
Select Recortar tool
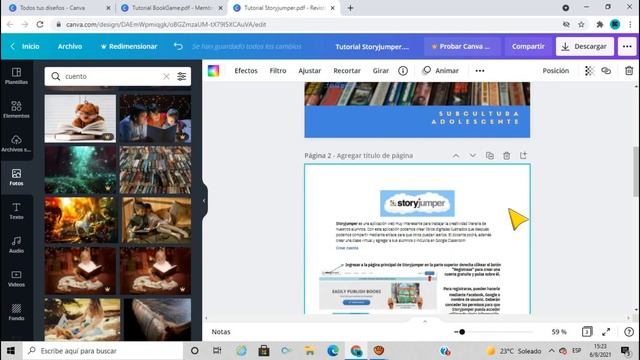tap(347, 71)
